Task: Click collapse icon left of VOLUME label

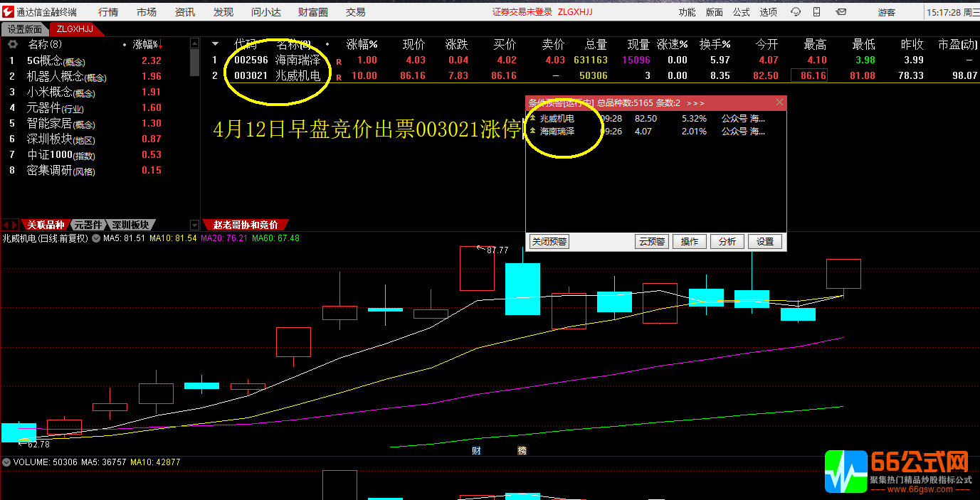Action: pos(7,461)
